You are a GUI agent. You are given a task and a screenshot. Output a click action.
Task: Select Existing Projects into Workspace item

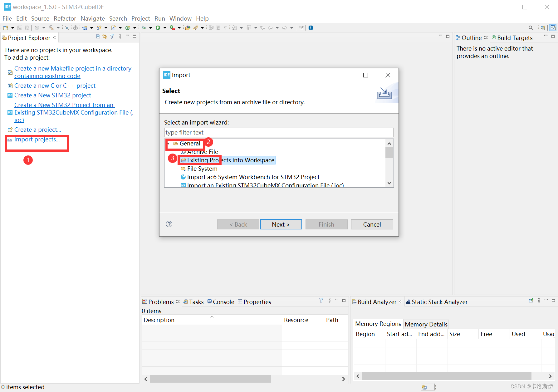228,160
